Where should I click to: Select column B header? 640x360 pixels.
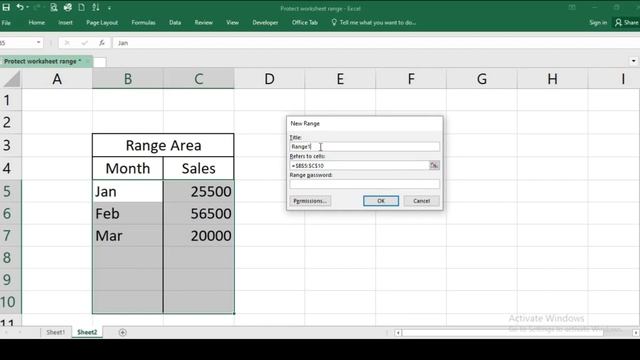click(x=128, y=79)
